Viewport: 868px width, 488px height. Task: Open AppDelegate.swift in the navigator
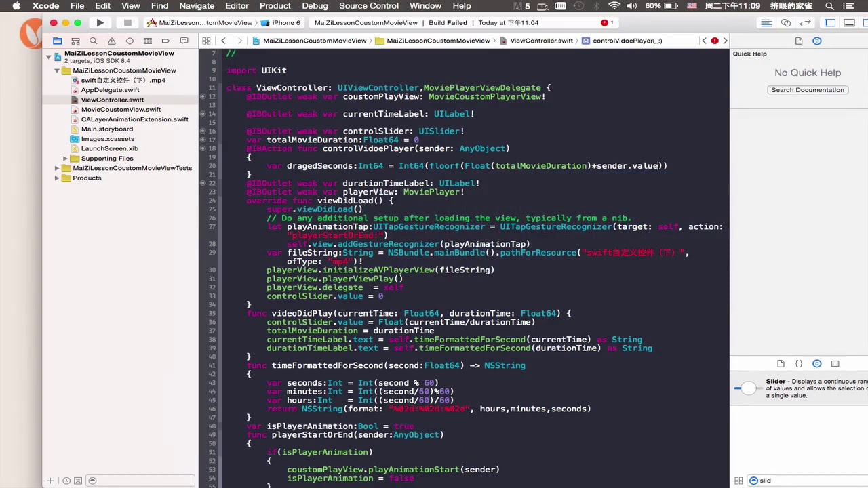click(x=110, y=90)
